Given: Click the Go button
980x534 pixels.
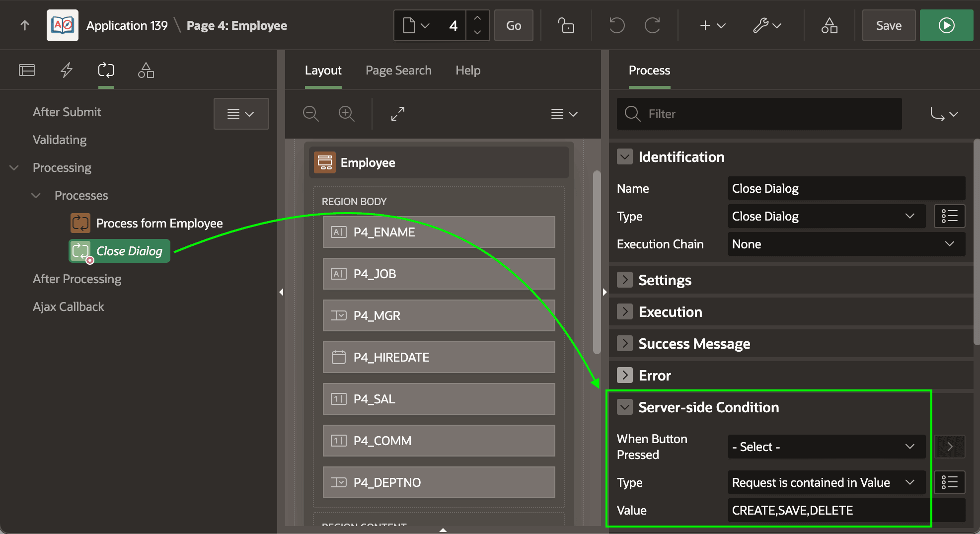Looking at the screenshot, I should 514,25.
